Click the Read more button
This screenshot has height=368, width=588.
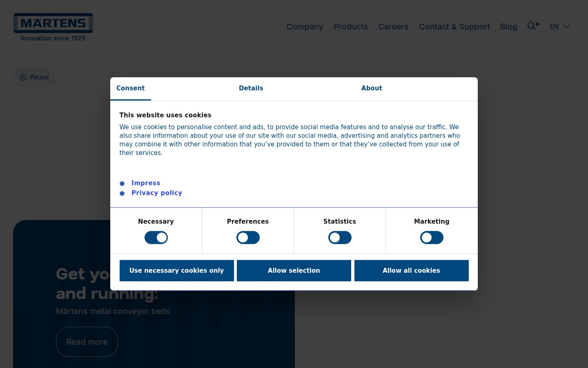point(87,342)
